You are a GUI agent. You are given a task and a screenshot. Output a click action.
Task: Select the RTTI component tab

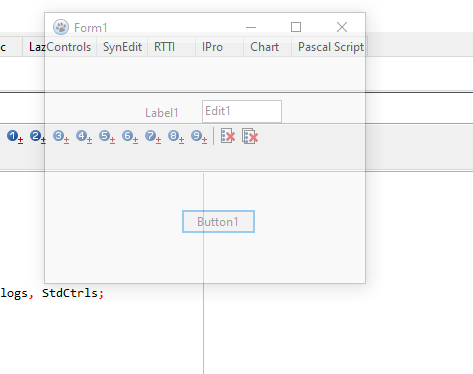click(x=171, y=47)
